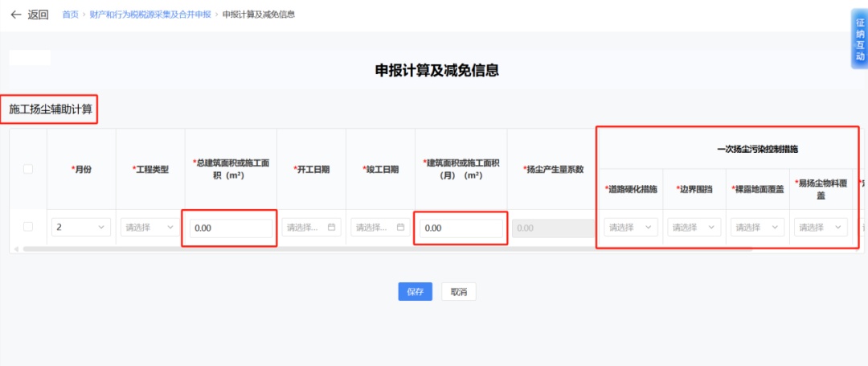Viewport: 868px width, 366px height.
Task: Open 财产和行为税税源采集及合并申报 breadcrumb
Action: tap(150, 14)
